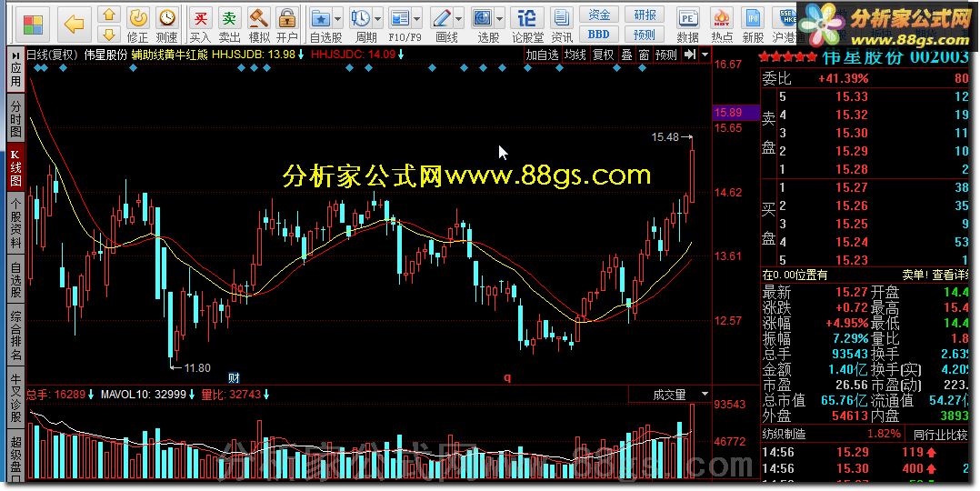
Task: Open the 选股 stock picker icon
Action: point(483,25)
